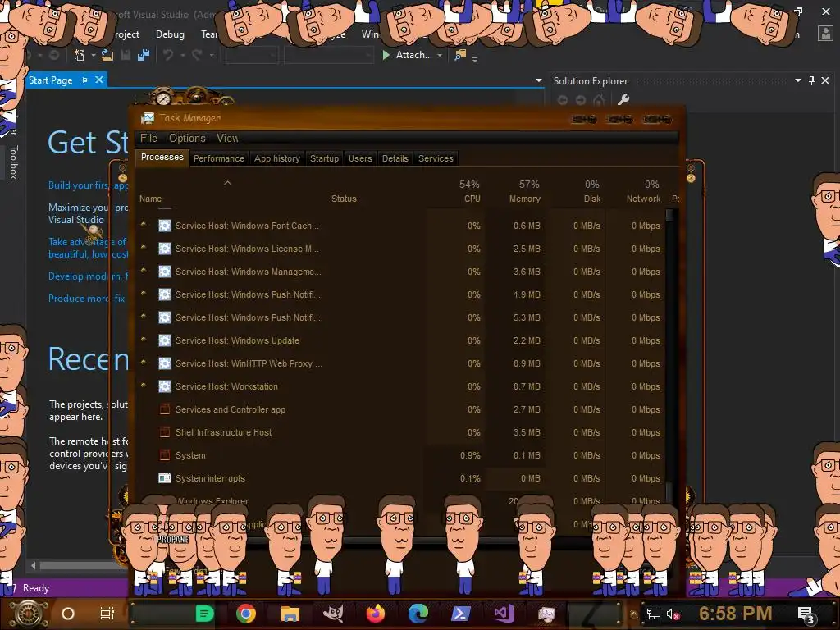Viewport: 840px width, 630px height.
Task: Pin the Solution Explorer panel with the pushpin icon
Action: (x=811, y=80)
